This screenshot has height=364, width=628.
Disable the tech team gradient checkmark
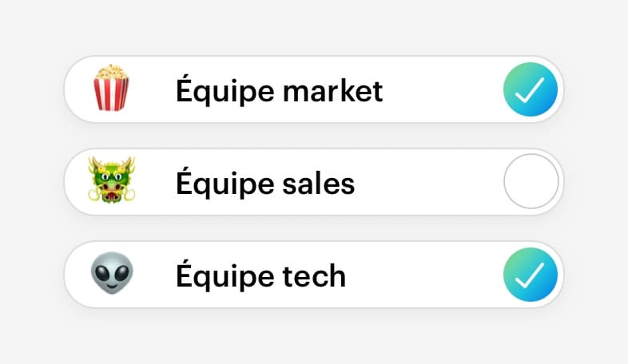point(531,275)
